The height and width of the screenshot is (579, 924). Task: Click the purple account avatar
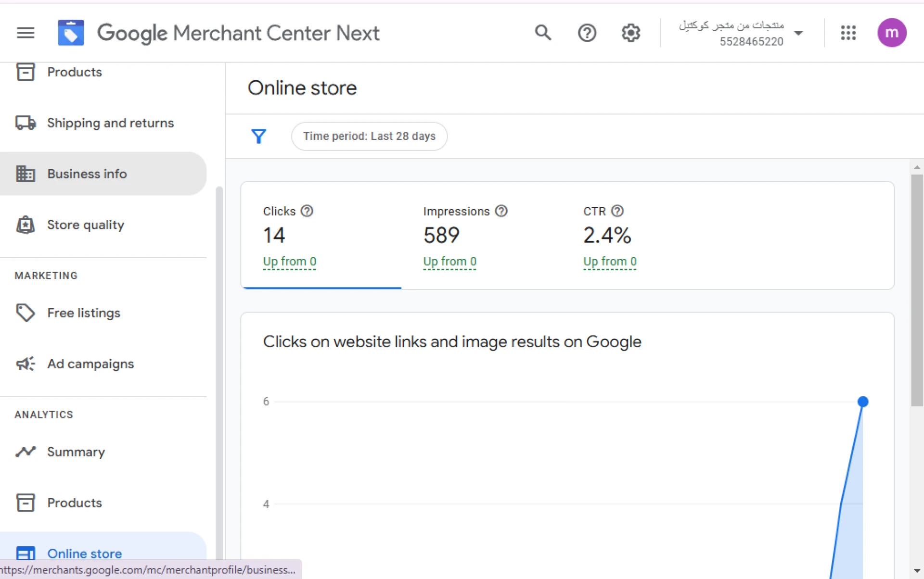pyautogui.click(x=891, y=33)
